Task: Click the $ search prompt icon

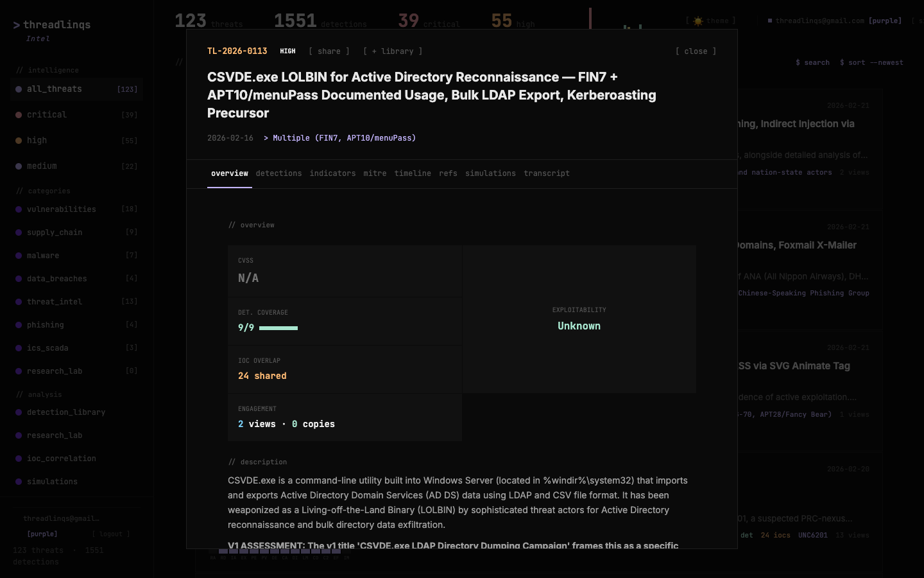Action: pos(798,62)
